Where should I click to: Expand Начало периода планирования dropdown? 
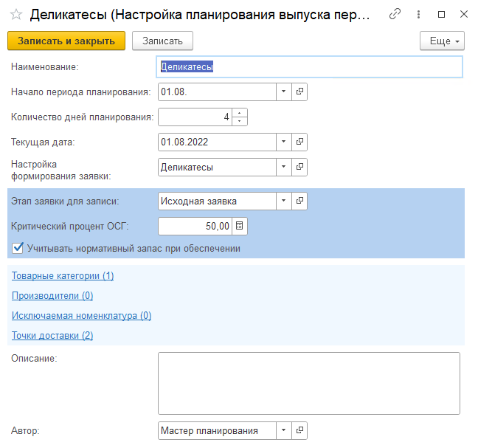click(x=284, y=92)
